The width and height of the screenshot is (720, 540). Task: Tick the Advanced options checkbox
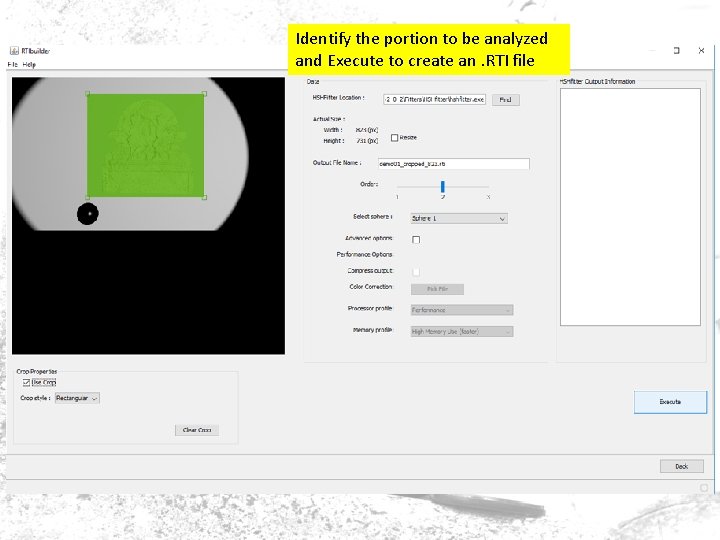pos(416,240)
